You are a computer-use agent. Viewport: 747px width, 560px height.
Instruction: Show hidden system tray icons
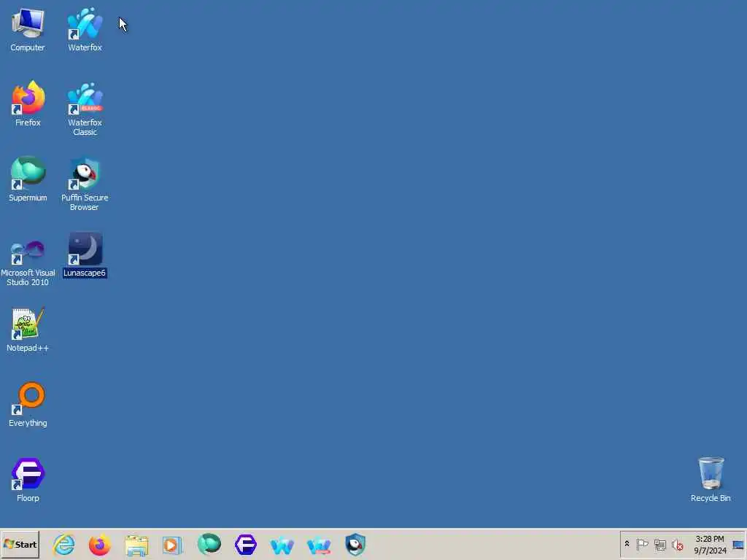click(627, 544)
